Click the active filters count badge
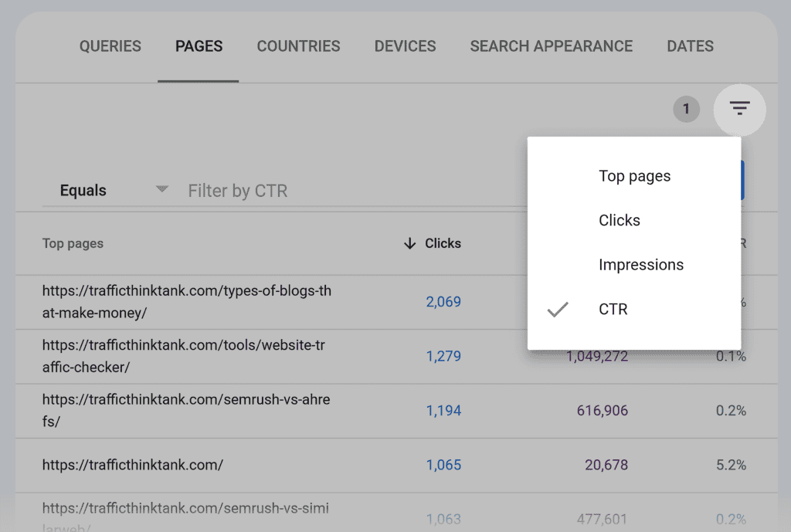The image size is (791, 532). [686, 109]
